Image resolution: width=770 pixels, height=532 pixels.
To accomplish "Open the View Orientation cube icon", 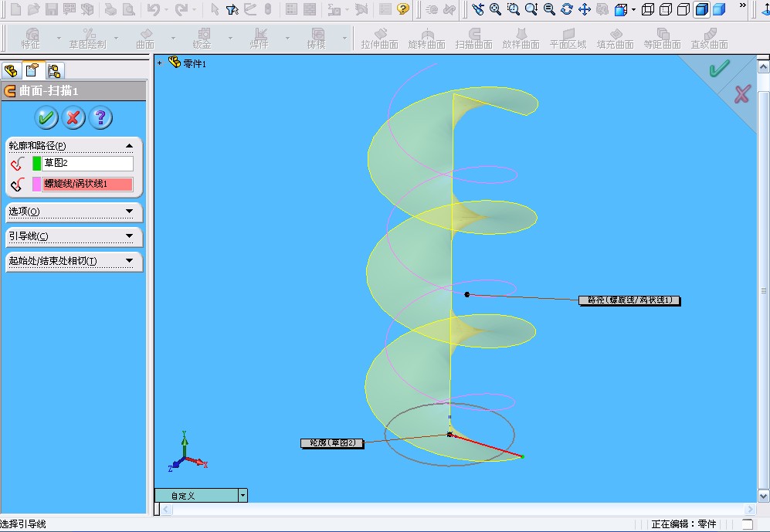I will (x=621, y=9).
